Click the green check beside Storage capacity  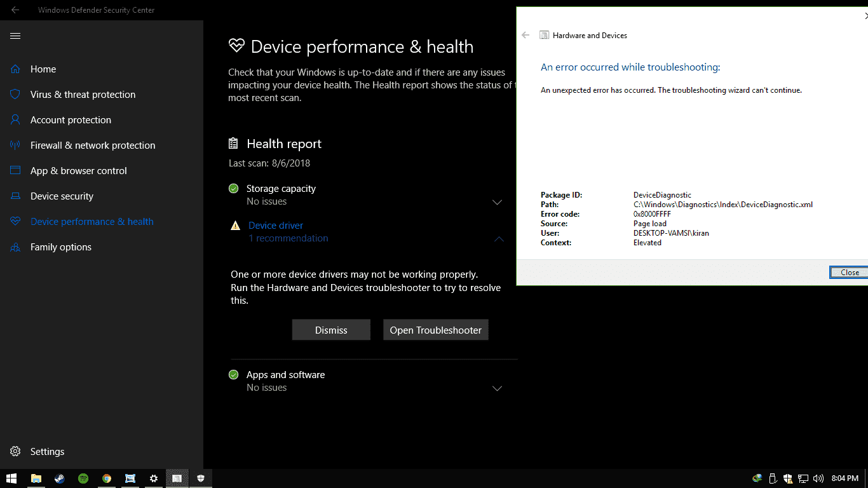tap(234, 188)
